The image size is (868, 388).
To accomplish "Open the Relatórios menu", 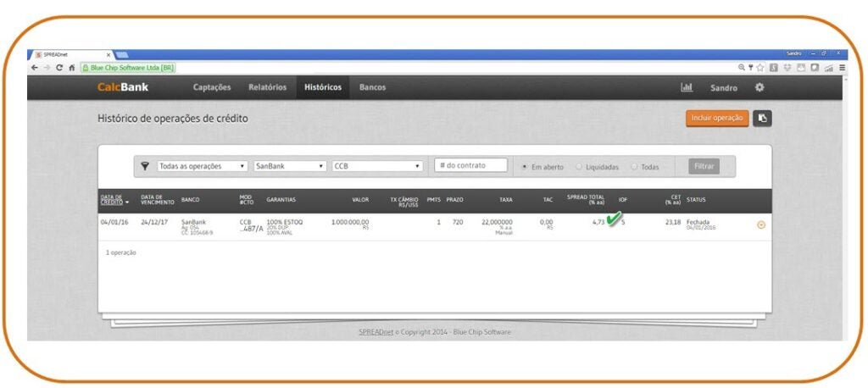I will click(x=267, y=87).
